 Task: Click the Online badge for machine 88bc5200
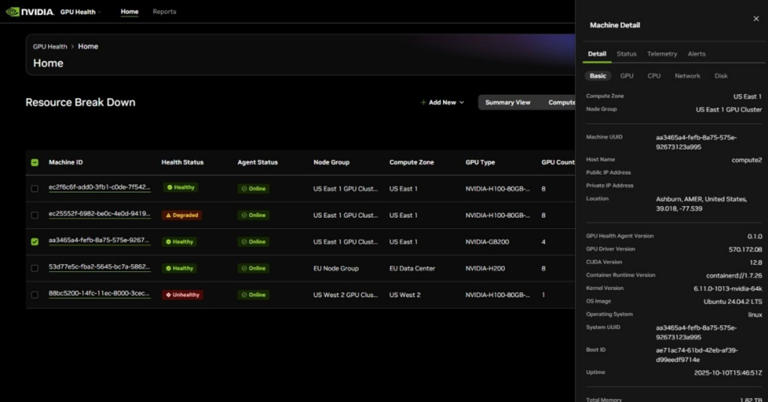(253, 295)
